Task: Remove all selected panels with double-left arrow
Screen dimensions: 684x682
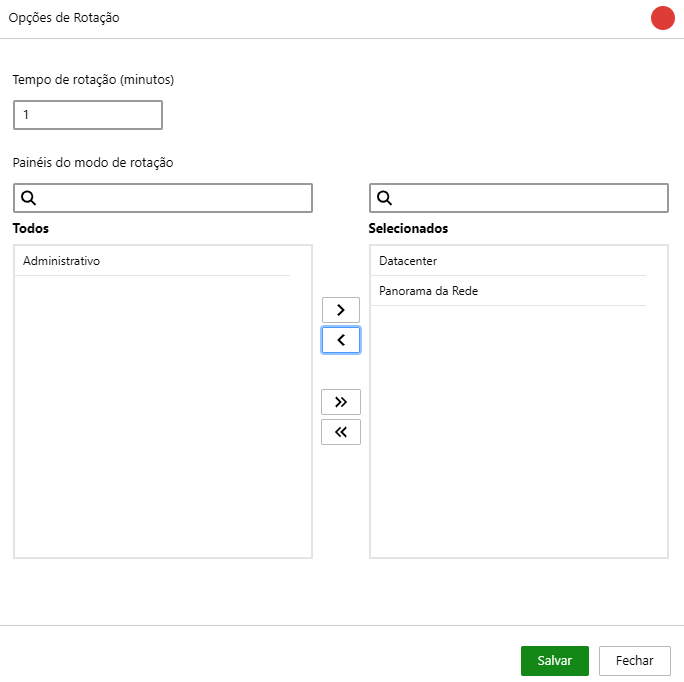Action: pos(340,432)
